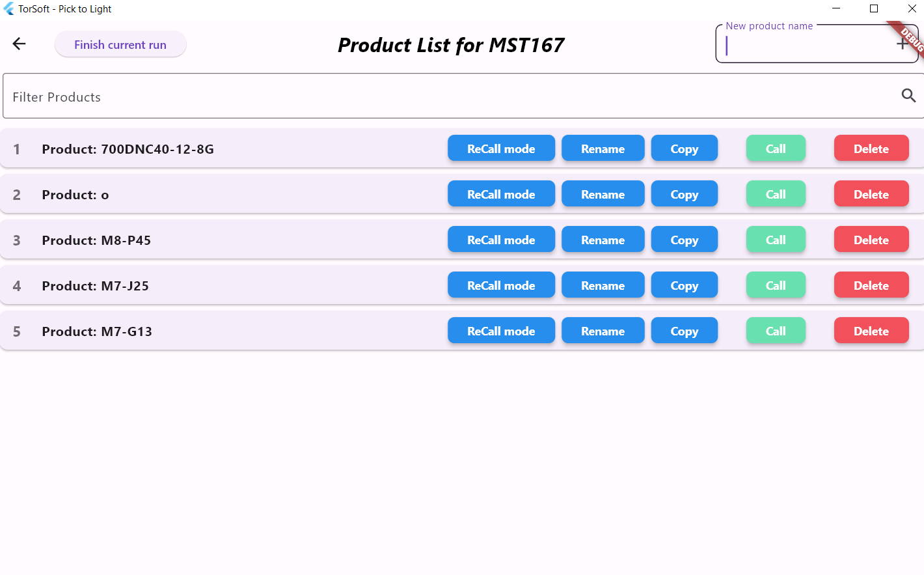
Task: Go back using the arrow icon
Action: click(19, 44)
